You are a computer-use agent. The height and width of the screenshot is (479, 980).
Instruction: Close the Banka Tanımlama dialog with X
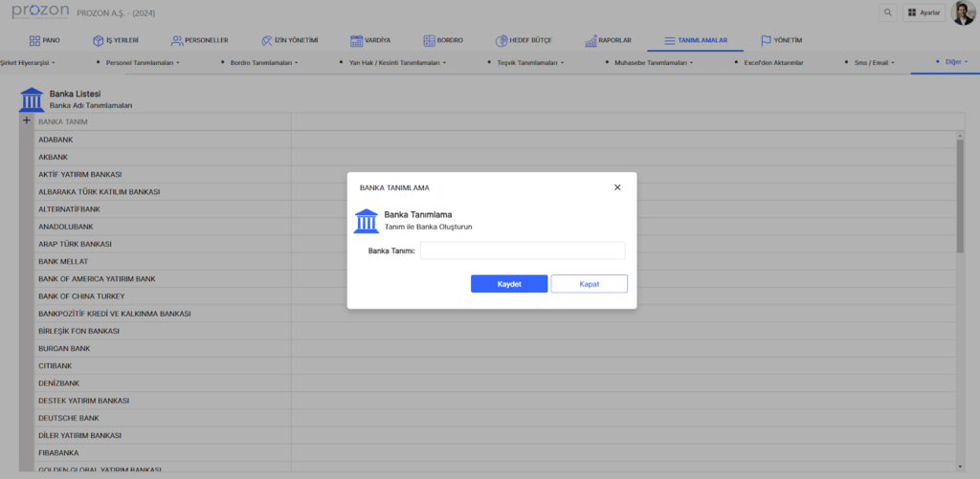click(x=617, y=187)
